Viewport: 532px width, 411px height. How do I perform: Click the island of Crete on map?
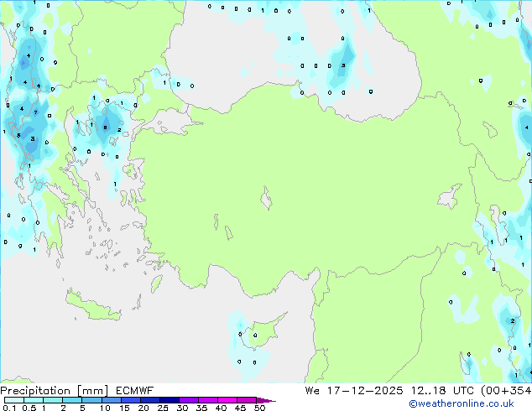coord(93,307)
